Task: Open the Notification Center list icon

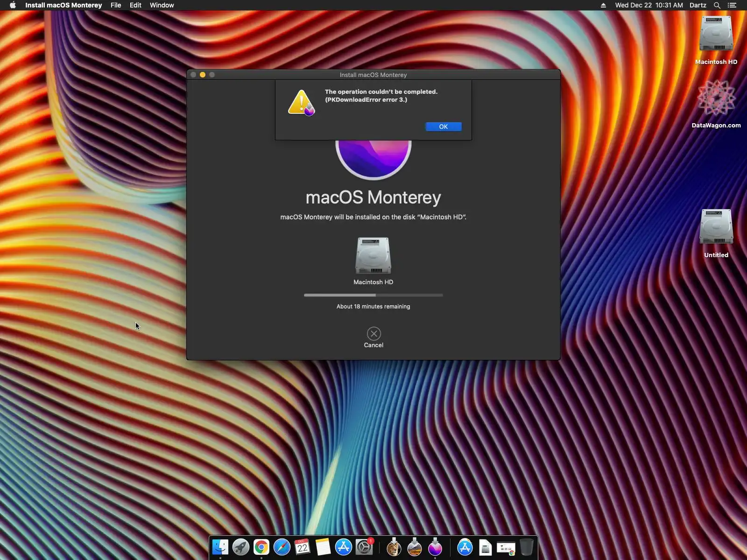Action: pyautogui.click(x=732, y=5)
